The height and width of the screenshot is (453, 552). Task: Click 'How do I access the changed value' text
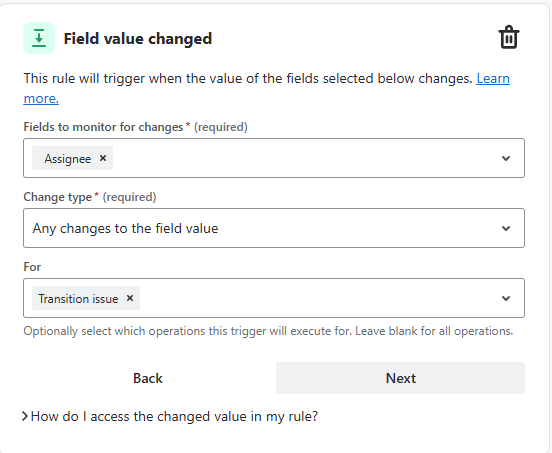pos(174,416)
